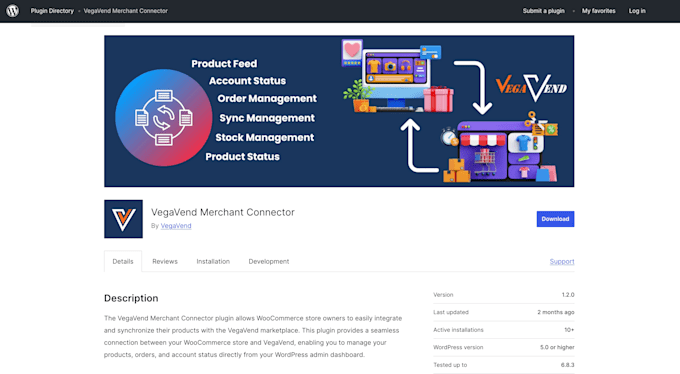Click the Tested up to 6.8.3 value

(567, 365)
